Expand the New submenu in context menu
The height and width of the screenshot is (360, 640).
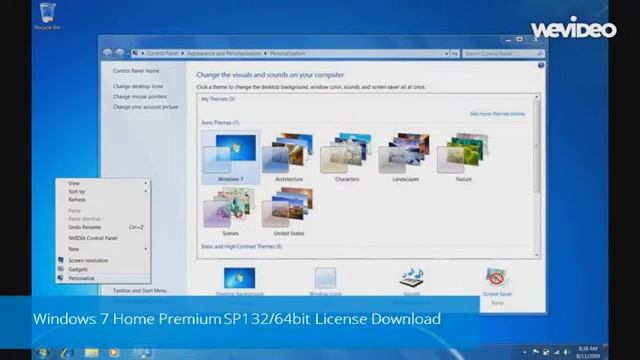[103, 249]
